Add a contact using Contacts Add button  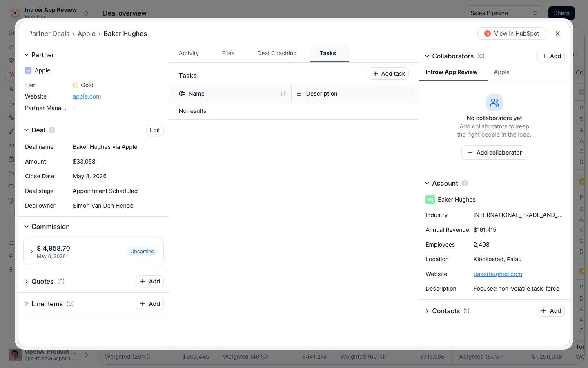pos(550,311)
